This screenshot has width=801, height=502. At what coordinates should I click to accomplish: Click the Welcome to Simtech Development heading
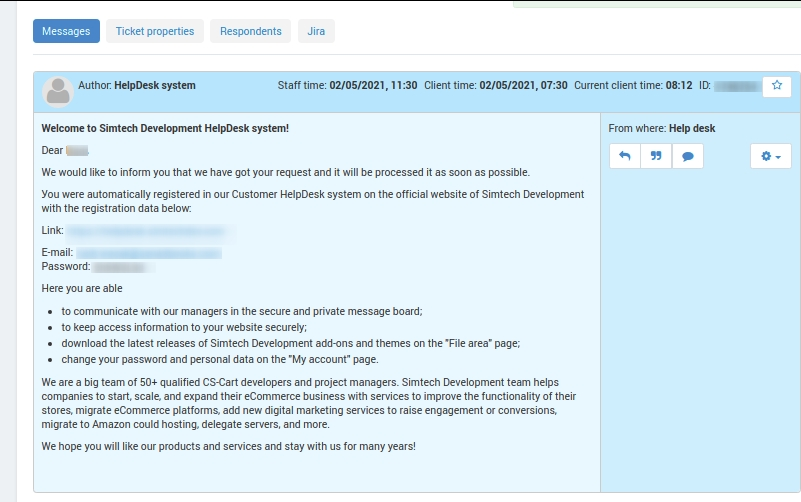point(165,128)
